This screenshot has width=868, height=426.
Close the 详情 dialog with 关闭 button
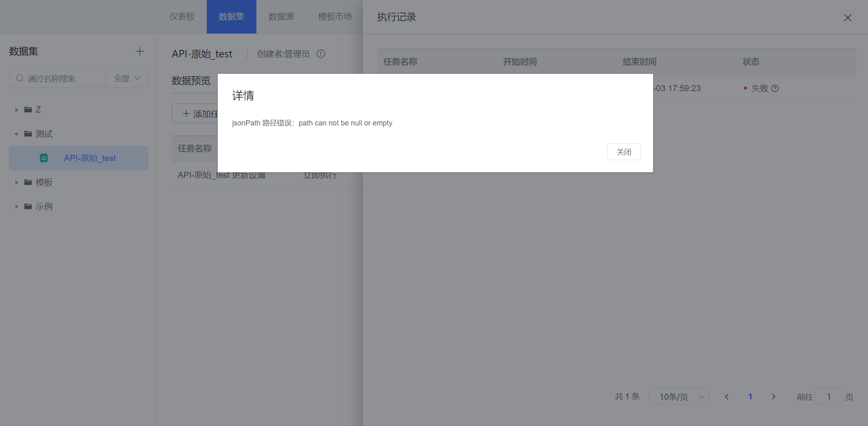624,152
